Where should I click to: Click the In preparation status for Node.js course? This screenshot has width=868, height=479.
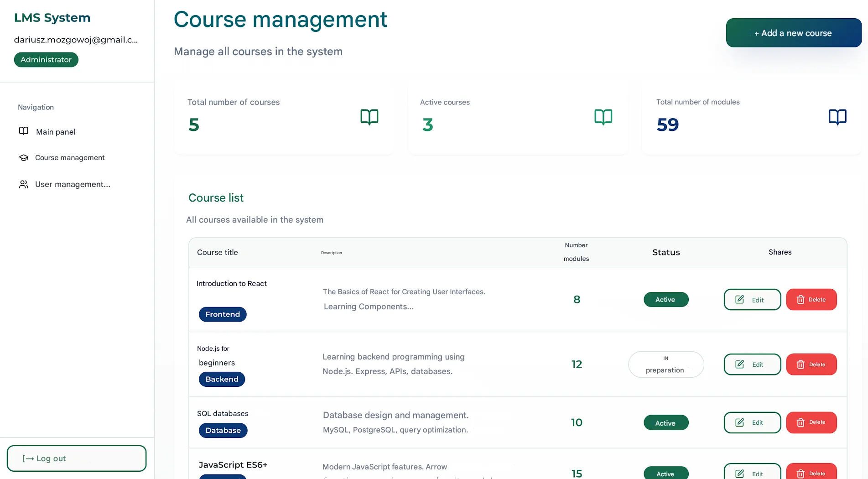(665, 364)
